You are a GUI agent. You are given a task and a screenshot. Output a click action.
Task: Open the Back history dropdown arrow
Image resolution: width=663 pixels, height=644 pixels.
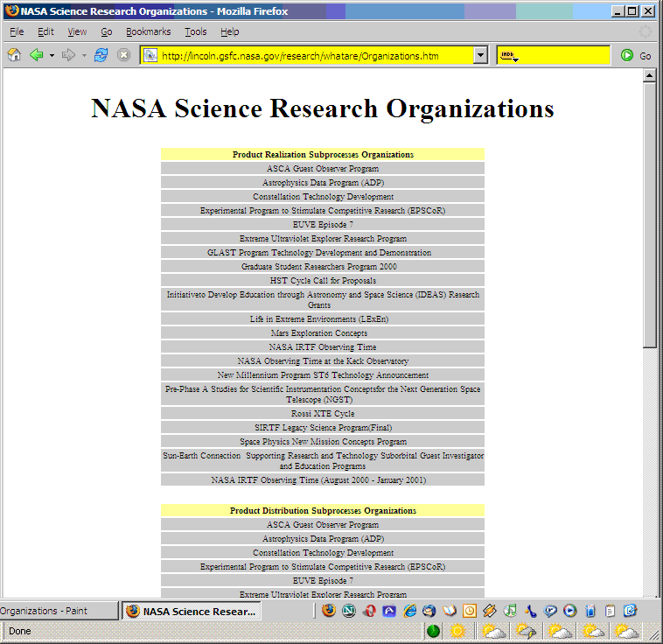(x=52, y=55)
